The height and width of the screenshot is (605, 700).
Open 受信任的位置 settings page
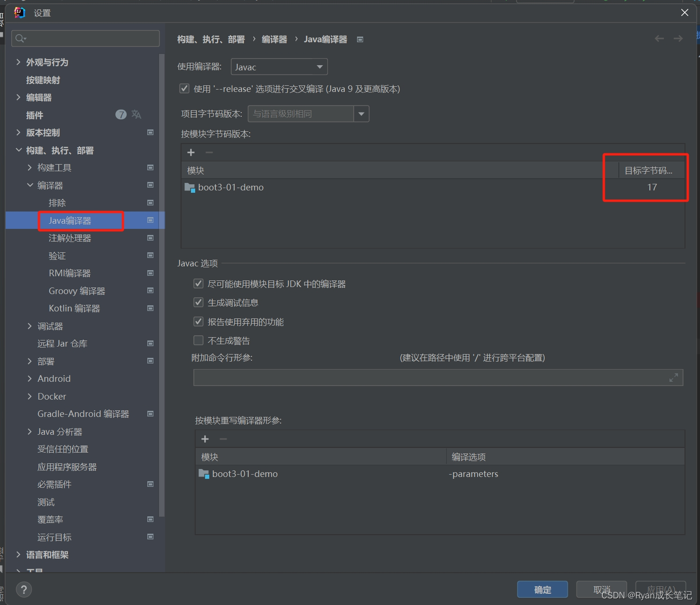tap(63, 449)
